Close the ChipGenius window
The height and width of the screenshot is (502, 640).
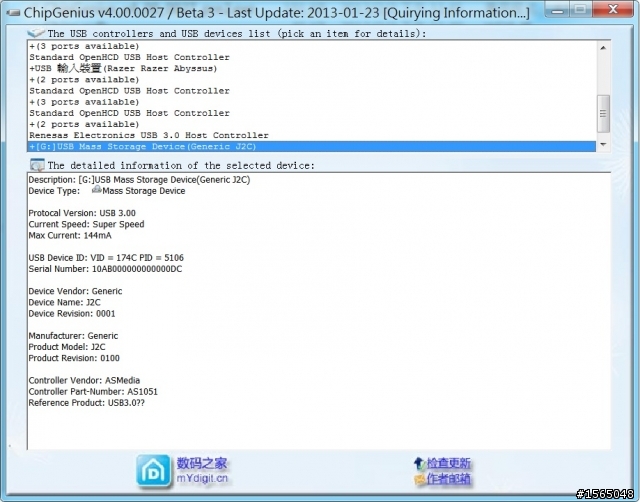pyautogui.click(x=613, y=10)
